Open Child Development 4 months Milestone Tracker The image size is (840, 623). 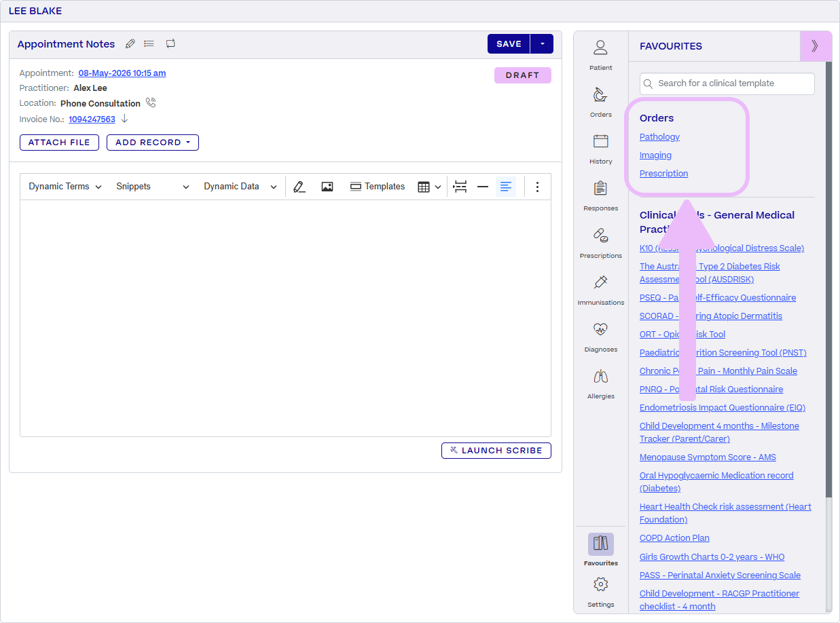(x=719, y=432)
